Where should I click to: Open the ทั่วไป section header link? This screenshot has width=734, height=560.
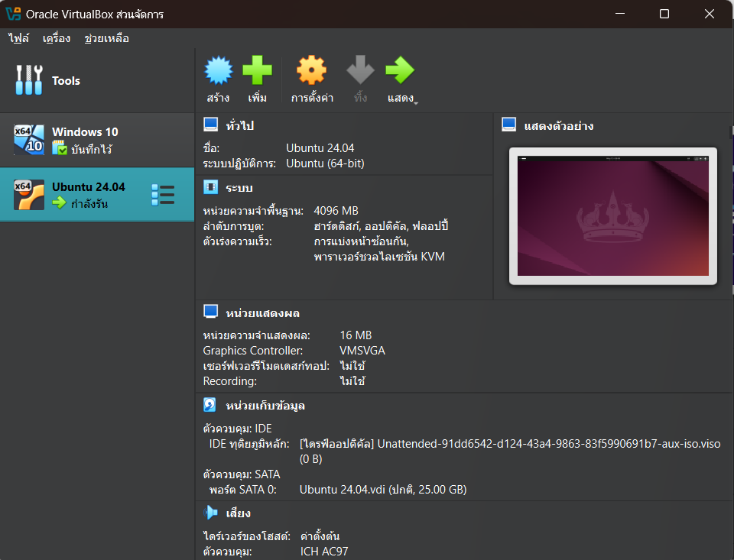point(239,125)
